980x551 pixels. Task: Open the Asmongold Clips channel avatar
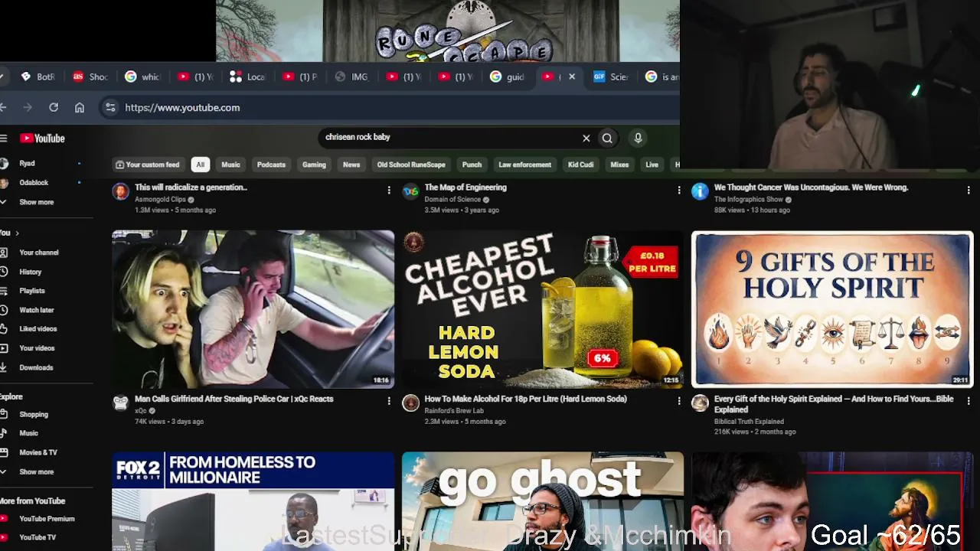[121, 191]
